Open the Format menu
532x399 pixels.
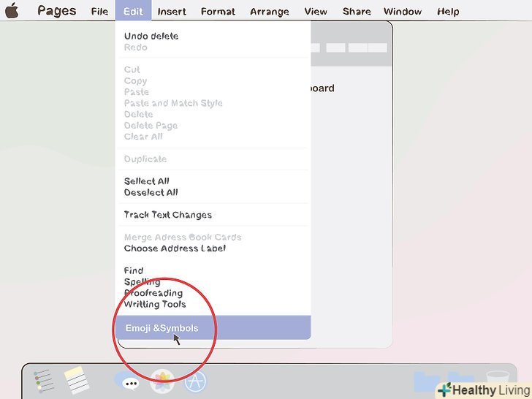(x=218, y=12)
